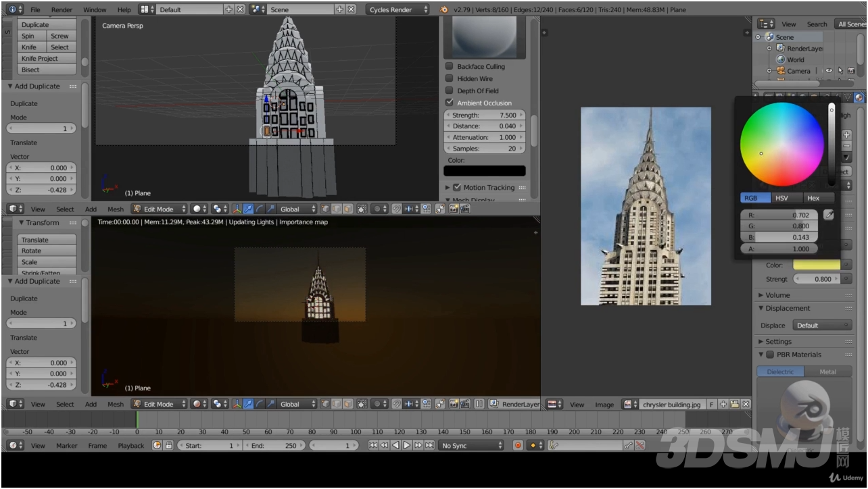Toggle 3D manipulator axes icon in Camera Persp viewport
Screen dimensions: 868x489
point(237,209)
